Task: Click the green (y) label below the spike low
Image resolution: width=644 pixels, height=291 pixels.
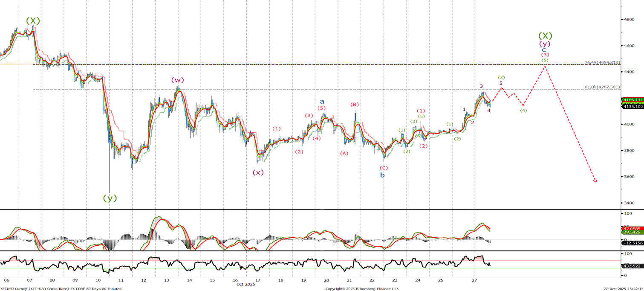Action: pos(110,198)
